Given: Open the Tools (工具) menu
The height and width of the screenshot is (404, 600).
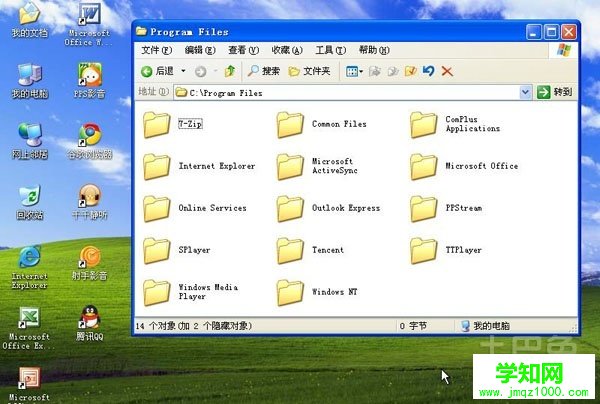Looking at the screenshot, I should pyautogui.click(x=331, y=50).
